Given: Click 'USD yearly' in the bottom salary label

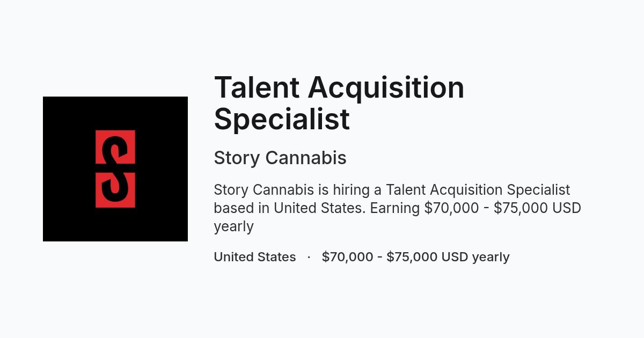Looking at the screenshot, I should pos(475,258).
